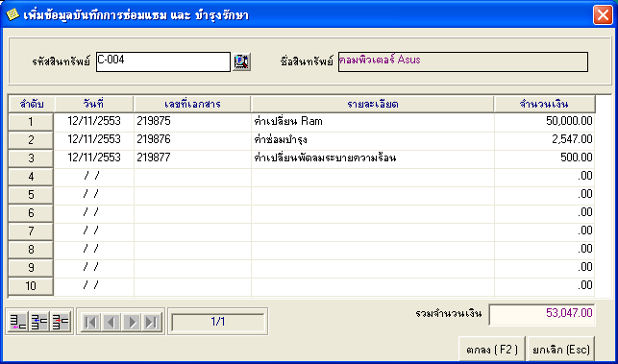Click the ยกเลิก (Esc) cancel button
The image size is (618, 364).
coord(561,349)
